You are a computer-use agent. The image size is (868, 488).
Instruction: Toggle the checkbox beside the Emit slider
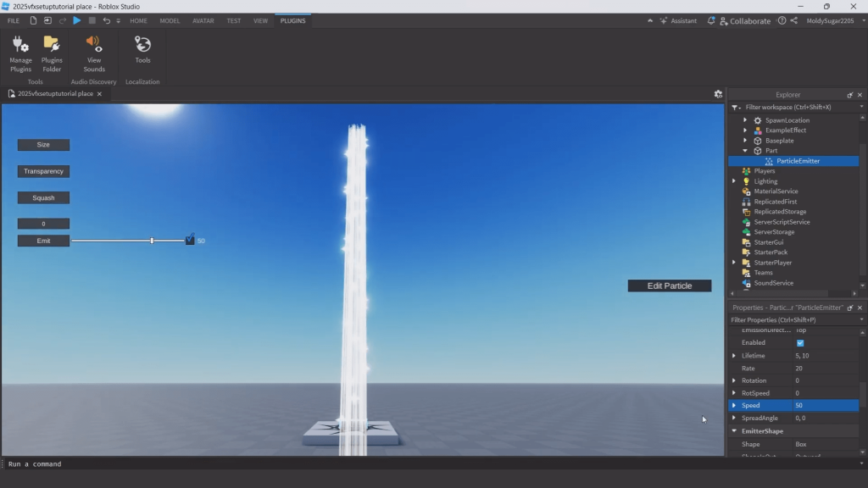190,240
